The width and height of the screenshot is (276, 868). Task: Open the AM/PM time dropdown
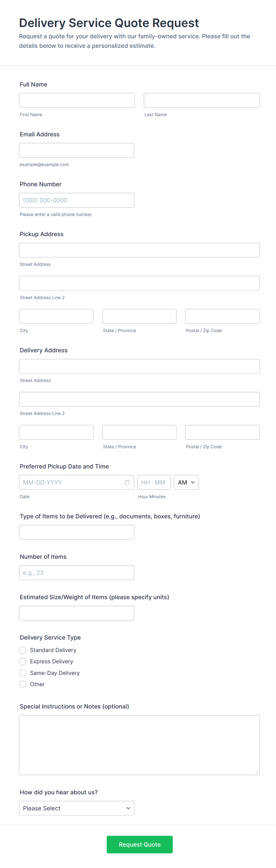pyautogui.click(x=186, y=482)
